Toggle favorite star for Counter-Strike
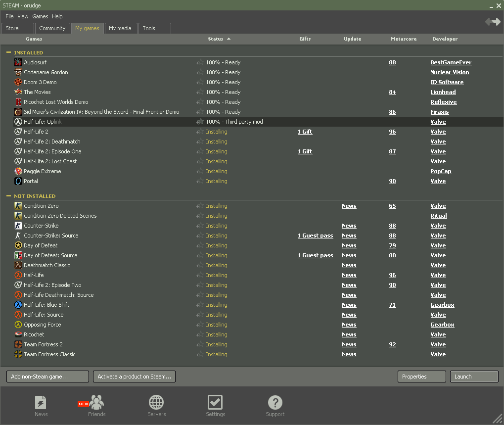The image size is (504, 425). [x=200, y=226]
